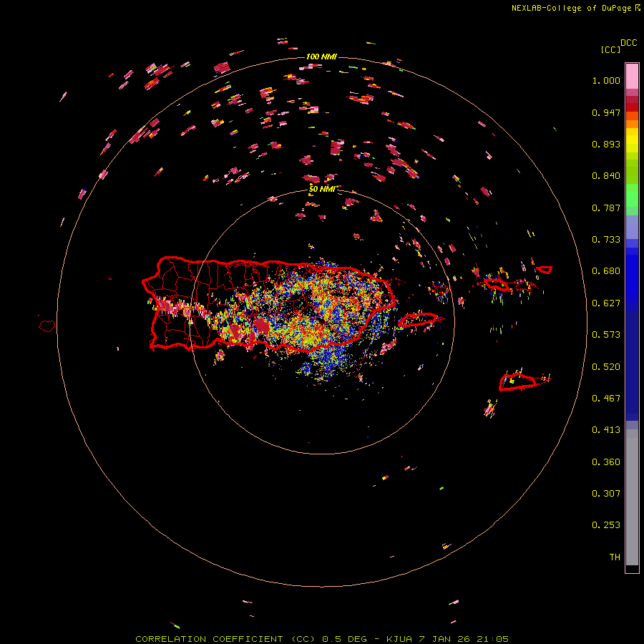Screen dimensions: 644x644
Task: Click the pink top segment of color bar
Action: (632, 77)
